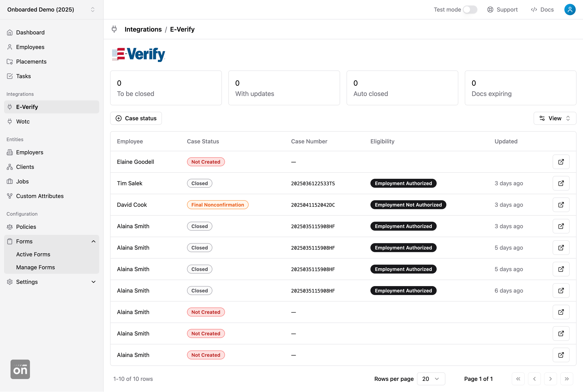Open Active Forms
The height and width of the screenshot is (392, 583).
click(x=33, y=254)
